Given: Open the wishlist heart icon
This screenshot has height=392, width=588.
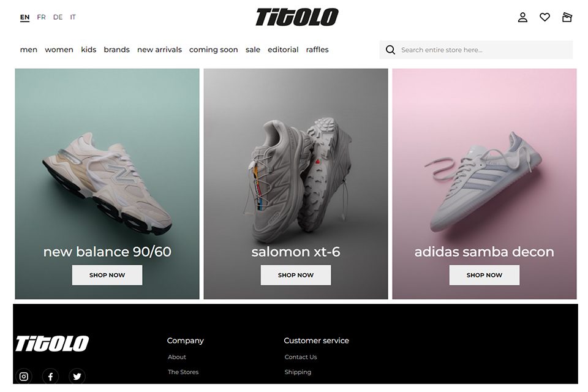Looking at the screenshot, I should pos(545,17).
